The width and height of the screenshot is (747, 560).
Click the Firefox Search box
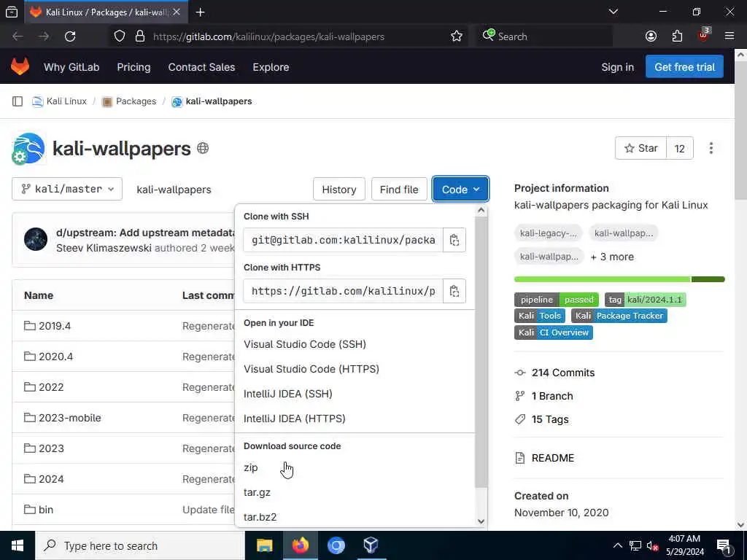543,36
